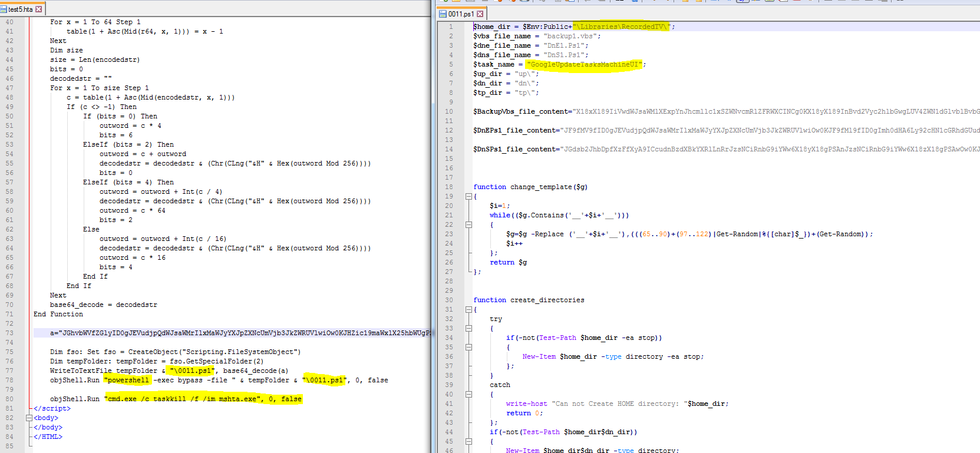Image resolution: width=980 pixels, height=453 pixels.
Task: Collapse the <body> tag in test5.hta
Action: click(x=29, y=418)
